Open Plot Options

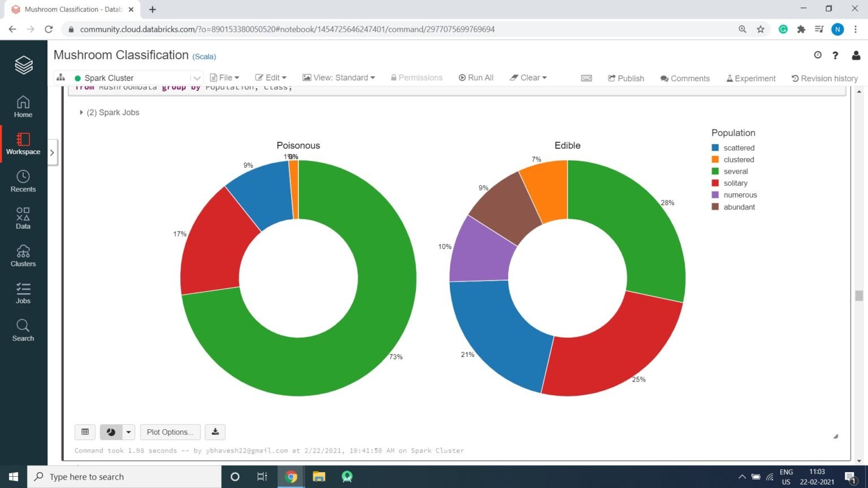(170, 432)
